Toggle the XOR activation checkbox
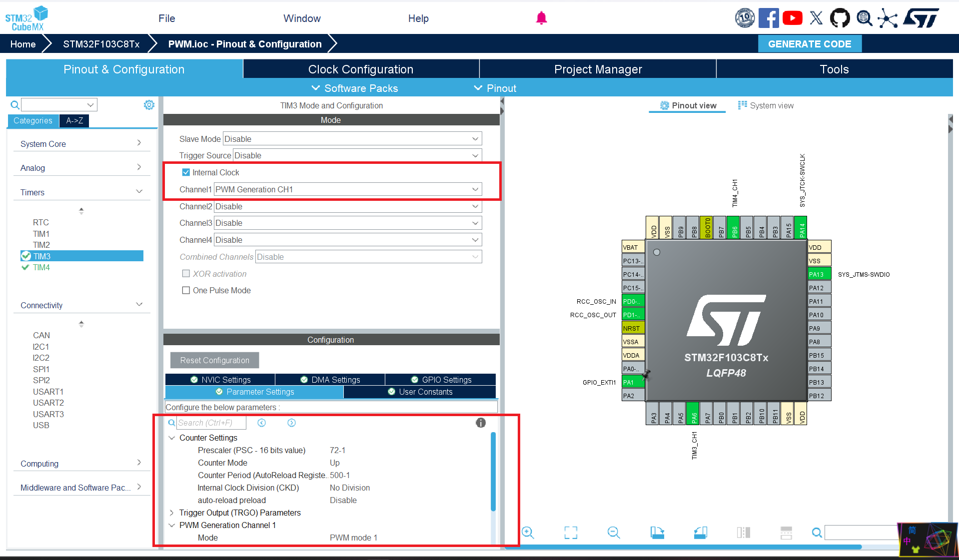The height and width of the screenshot is (560, 959). pos(186,274)
